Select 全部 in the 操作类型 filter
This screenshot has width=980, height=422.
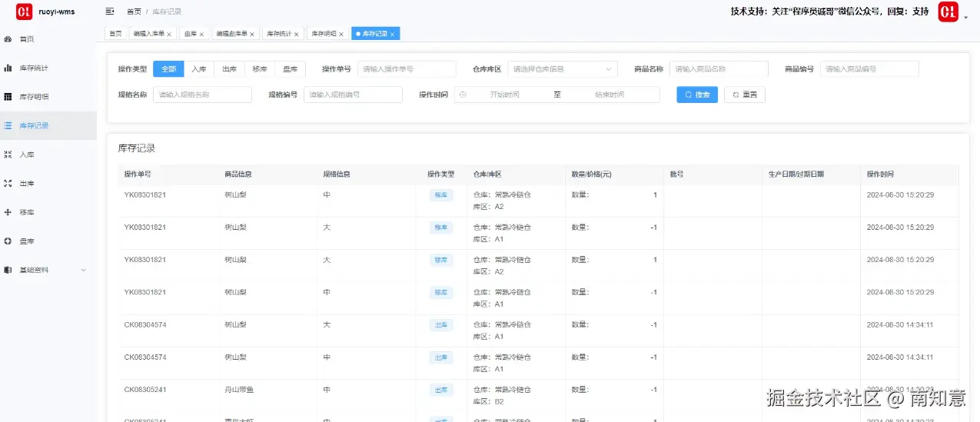pyautogui.click(x=168, y=68)
